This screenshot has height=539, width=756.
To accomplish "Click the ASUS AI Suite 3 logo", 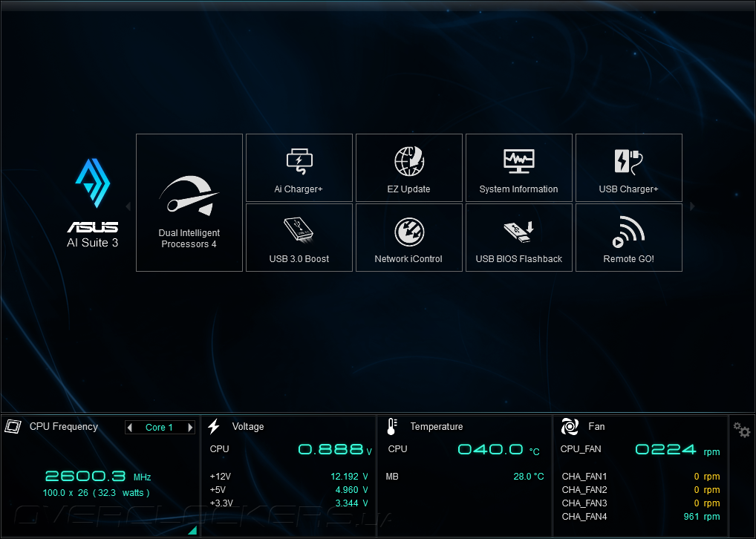I will pos(93,203).
